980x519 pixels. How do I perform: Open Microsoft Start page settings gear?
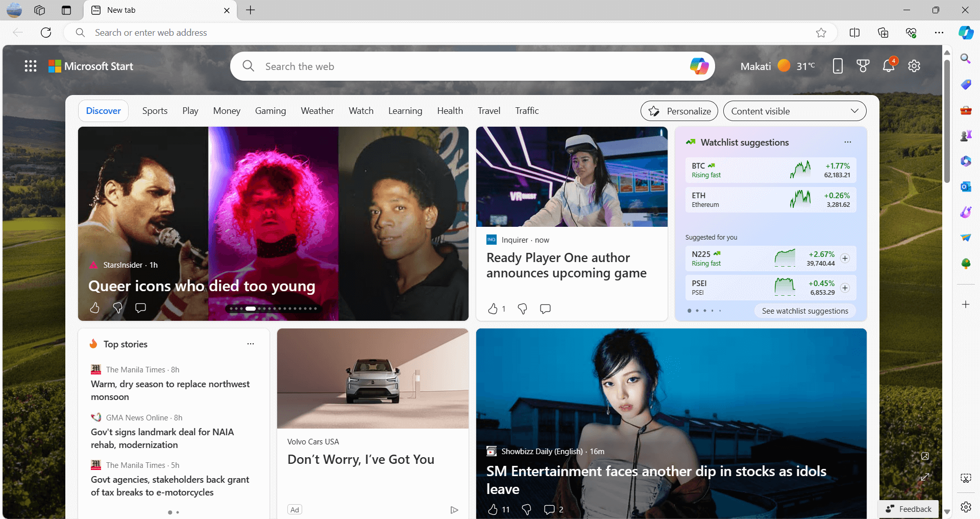click(x=914, y=66)
